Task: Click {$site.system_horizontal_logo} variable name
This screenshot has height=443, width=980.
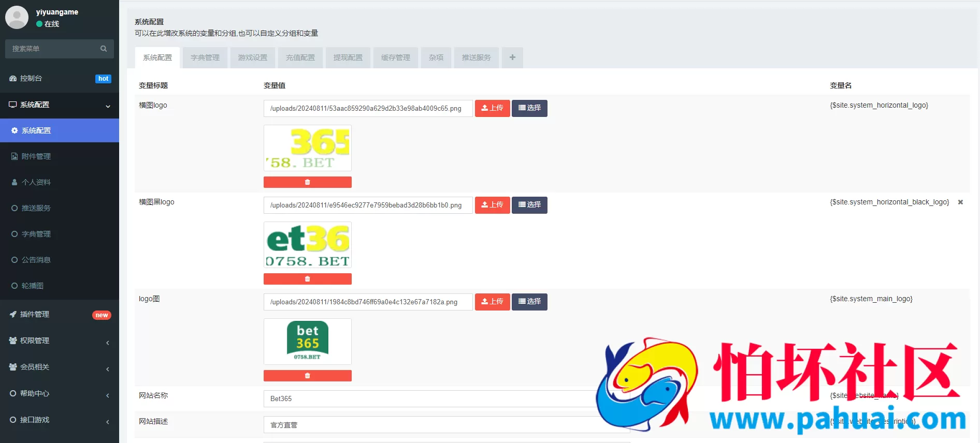Action: pos(879,105)
